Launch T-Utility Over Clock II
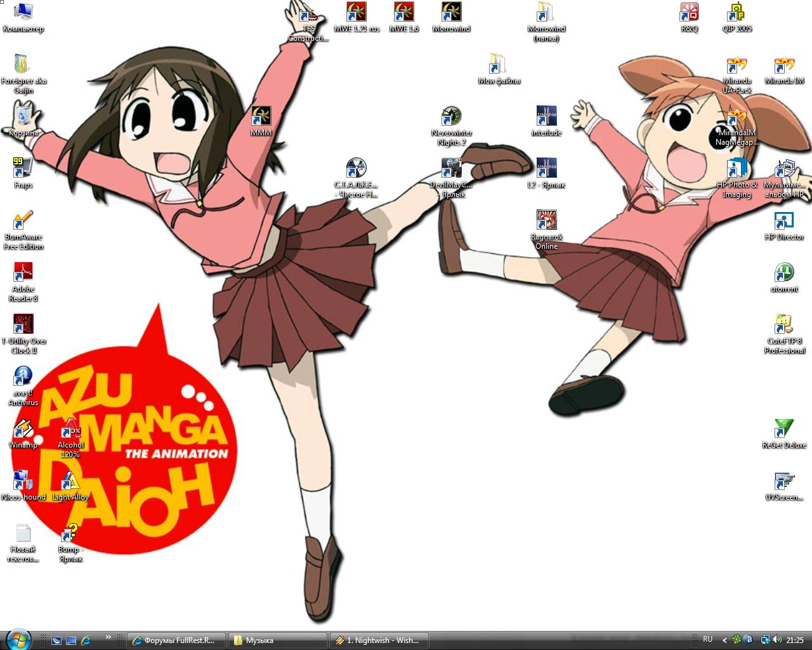The height and width of the screenshot is (650, 812). (23, 334)
